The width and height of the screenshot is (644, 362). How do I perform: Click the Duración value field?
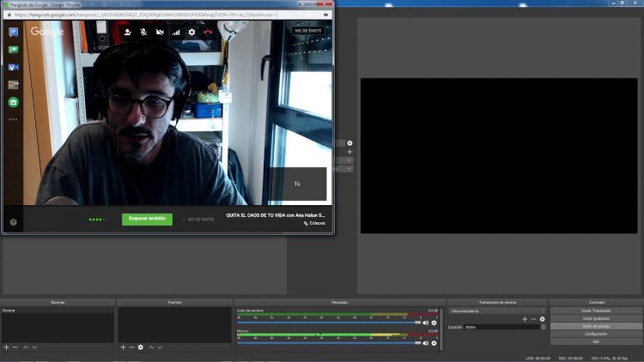click(x=502, y=327)
